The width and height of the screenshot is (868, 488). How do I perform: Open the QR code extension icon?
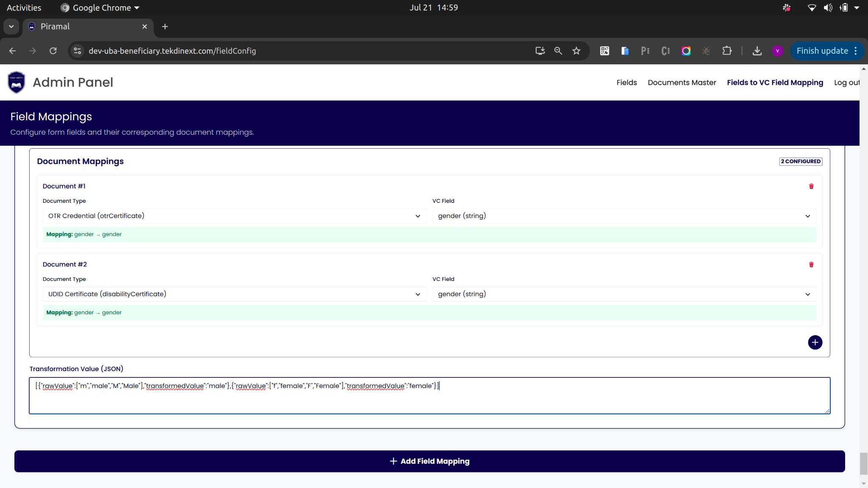604,51
